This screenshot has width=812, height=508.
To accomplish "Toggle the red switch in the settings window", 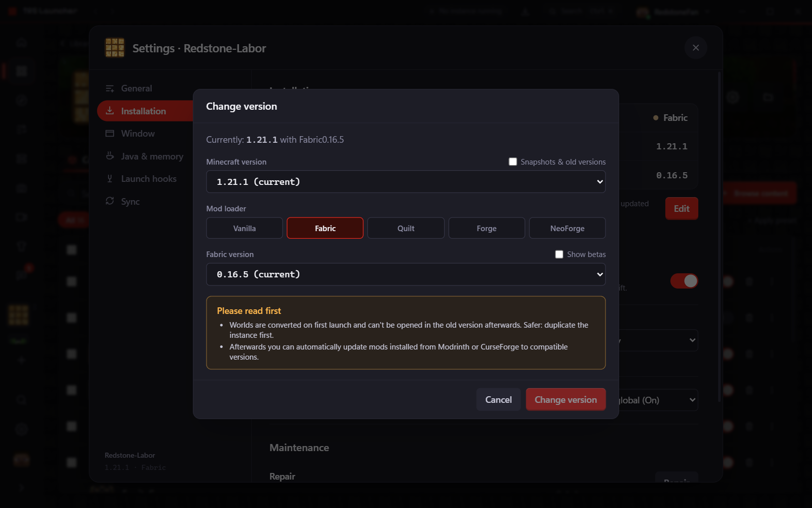I will 684,281.
